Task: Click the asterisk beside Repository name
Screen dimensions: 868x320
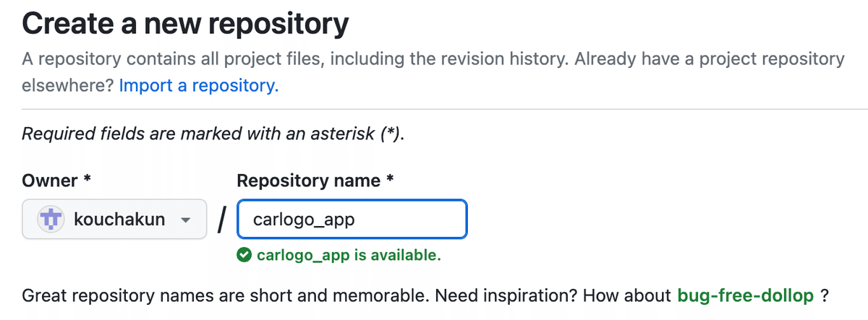Action: tap(390, 178)
